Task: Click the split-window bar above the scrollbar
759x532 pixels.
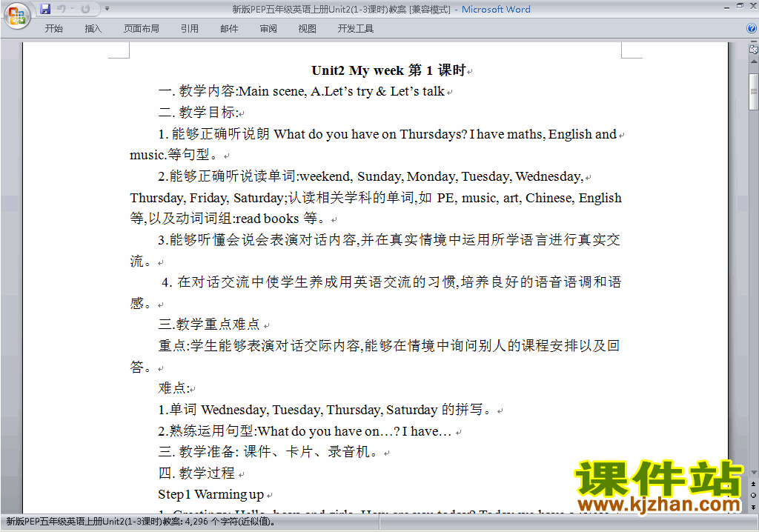Action: [753, 43]
